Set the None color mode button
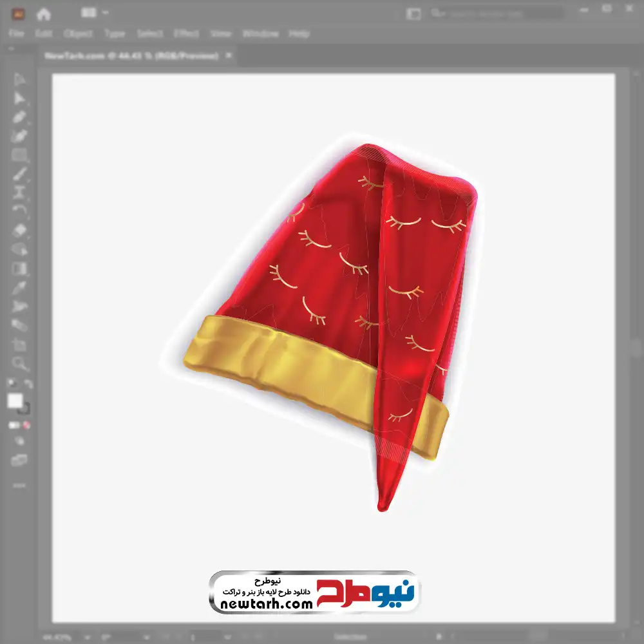This screenshot has width=644, height=644. (x=27, y=425)
